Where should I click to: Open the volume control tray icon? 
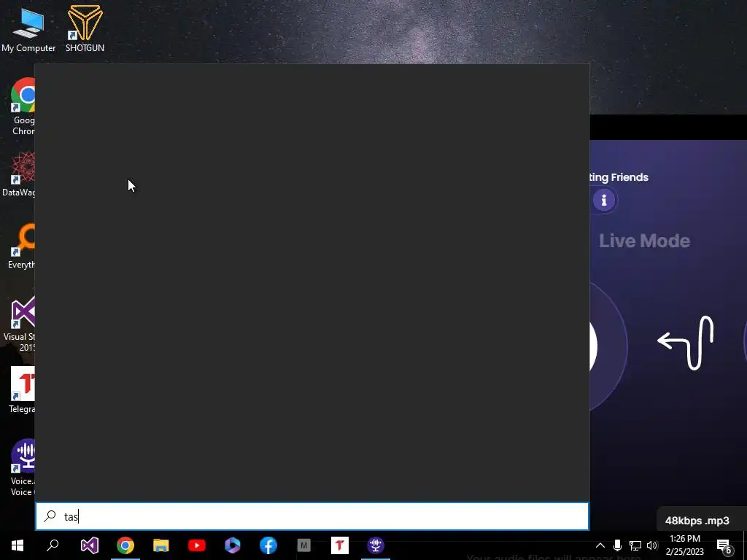pyautogui.click(x=652, y=545)
